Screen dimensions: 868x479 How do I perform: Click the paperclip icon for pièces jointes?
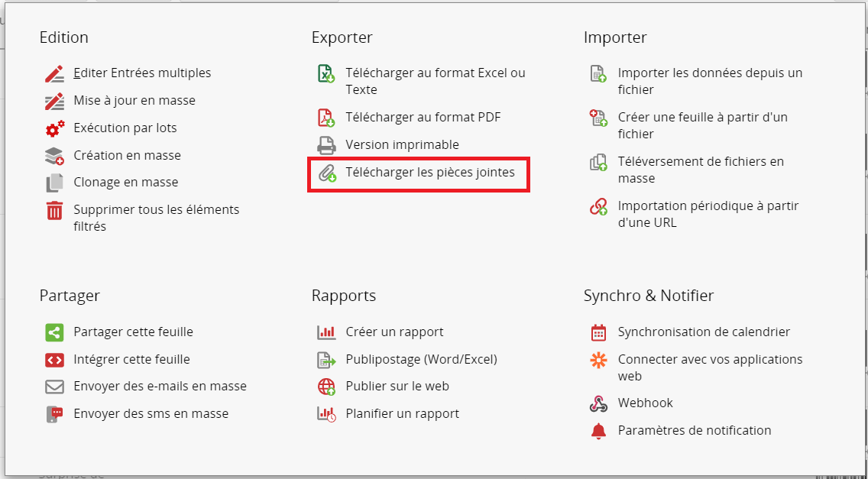[x=326, y=173]
